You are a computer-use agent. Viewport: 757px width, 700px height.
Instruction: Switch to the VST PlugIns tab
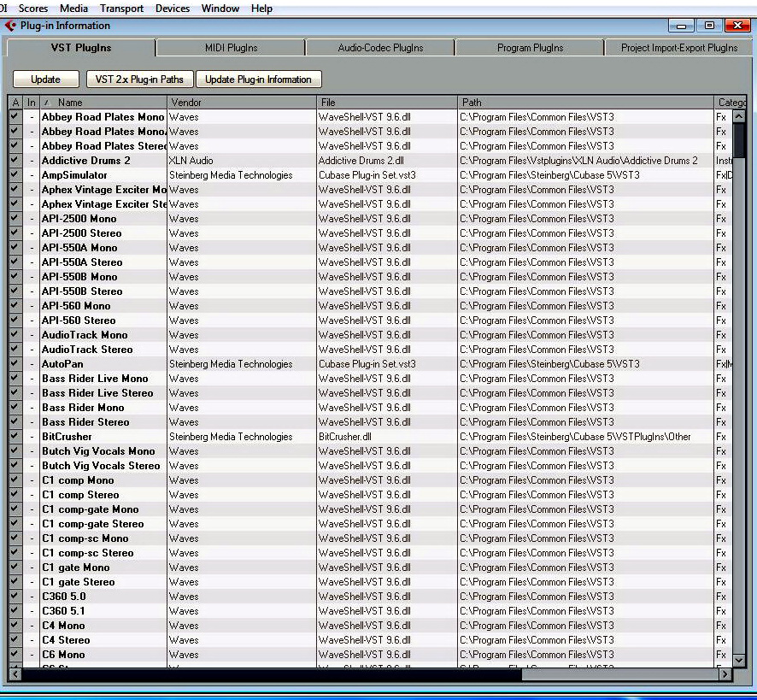point(81,48)
